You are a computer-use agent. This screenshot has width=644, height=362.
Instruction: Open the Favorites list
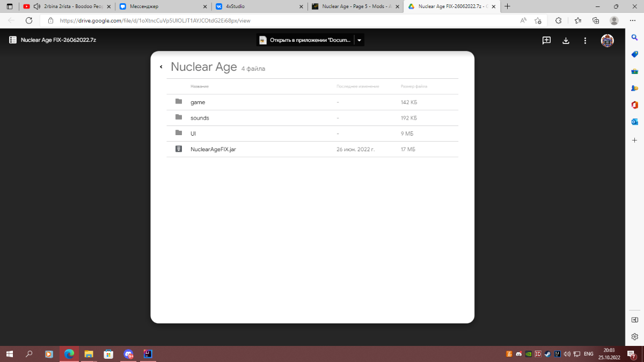click(577, 20)
